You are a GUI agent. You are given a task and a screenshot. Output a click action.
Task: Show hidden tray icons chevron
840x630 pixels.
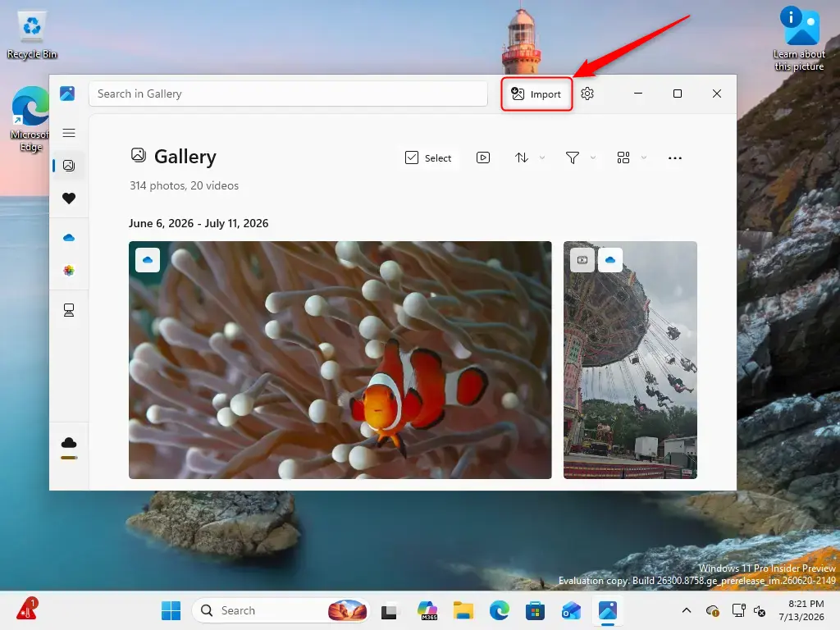pos(687,610)
